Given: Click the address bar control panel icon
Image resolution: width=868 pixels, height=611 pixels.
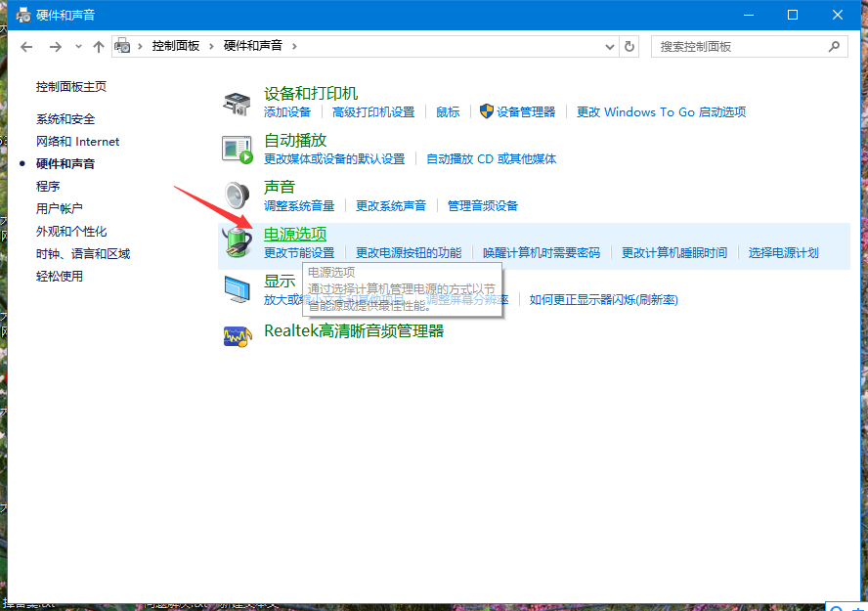Looking at the screenshot, I should pos(123,46).
